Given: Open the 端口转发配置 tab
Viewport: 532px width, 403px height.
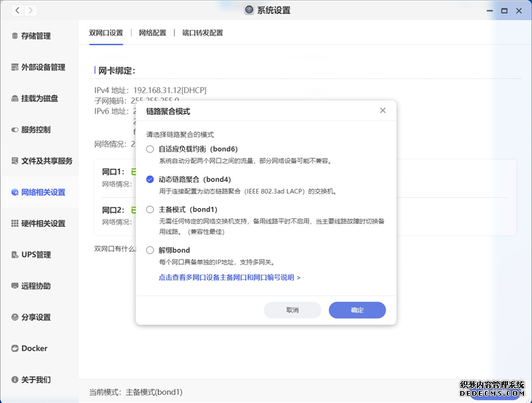Looking at the screenshot, I should pyautogui.click(x=203, y=33).
